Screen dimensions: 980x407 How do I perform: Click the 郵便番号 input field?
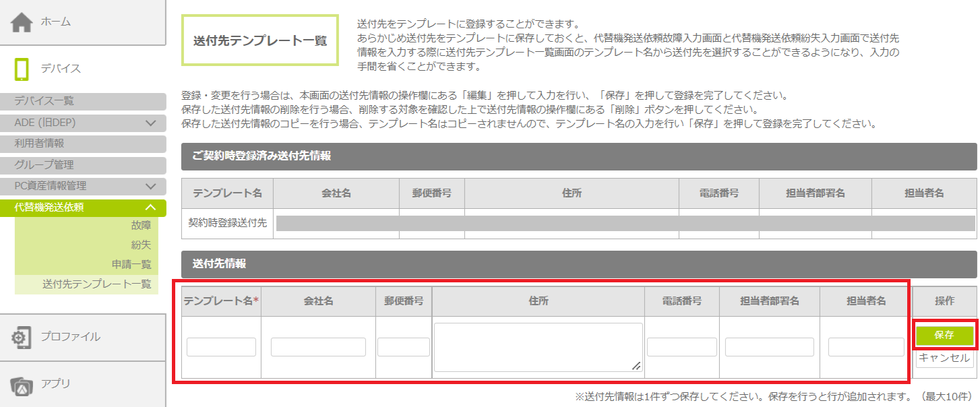click(403, 347)
